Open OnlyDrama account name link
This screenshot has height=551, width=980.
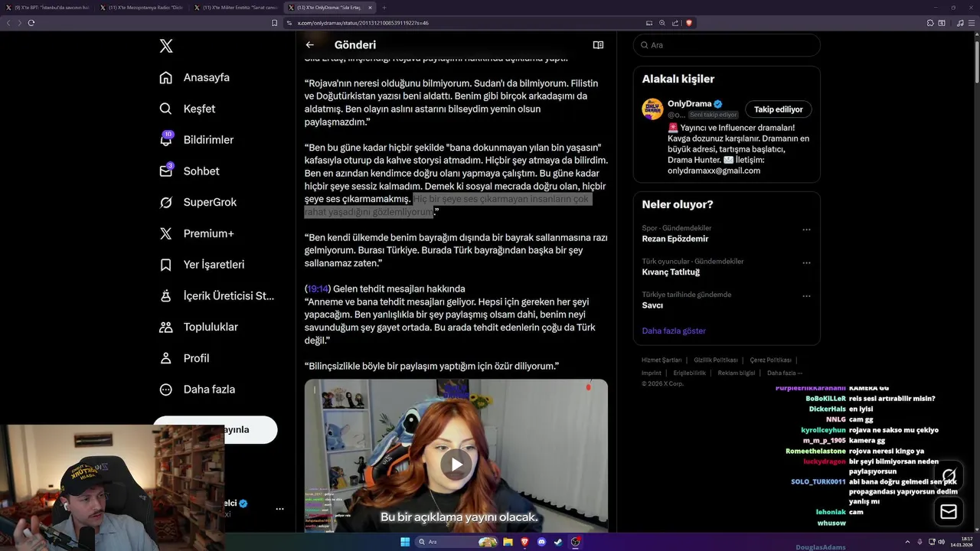pyautogui.click(x=689, y=103)
